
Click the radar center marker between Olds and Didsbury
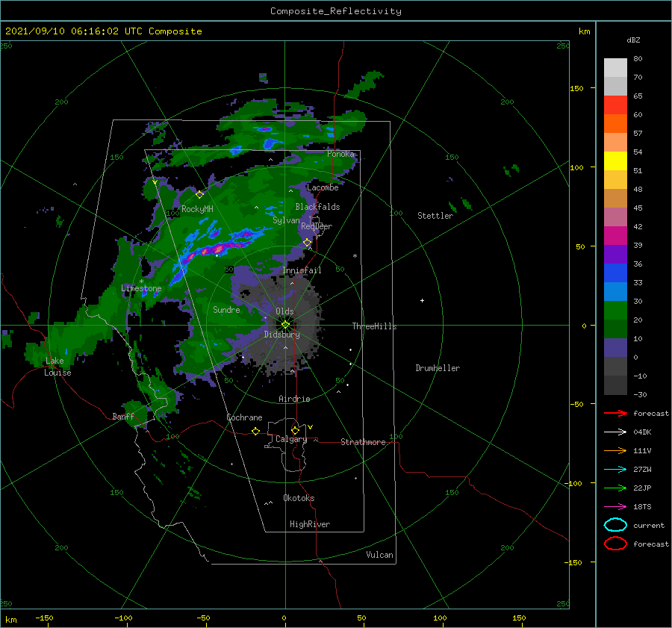tap(285, 325)
